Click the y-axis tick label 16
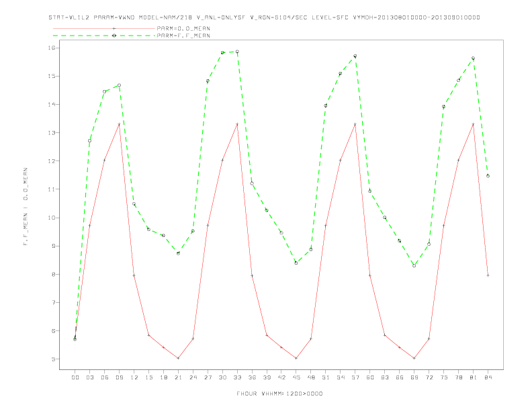This screenshot has width=532, height=411. pos(52,48)
